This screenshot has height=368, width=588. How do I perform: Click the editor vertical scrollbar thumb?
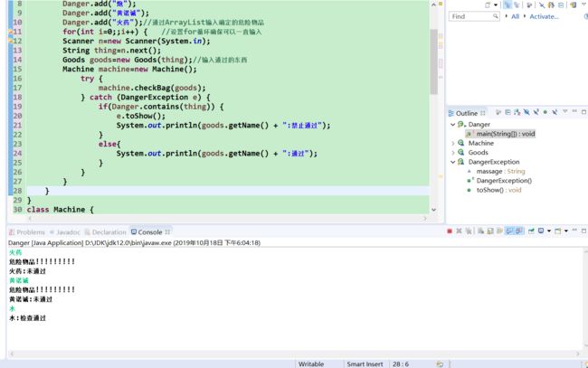click(434, 61)
